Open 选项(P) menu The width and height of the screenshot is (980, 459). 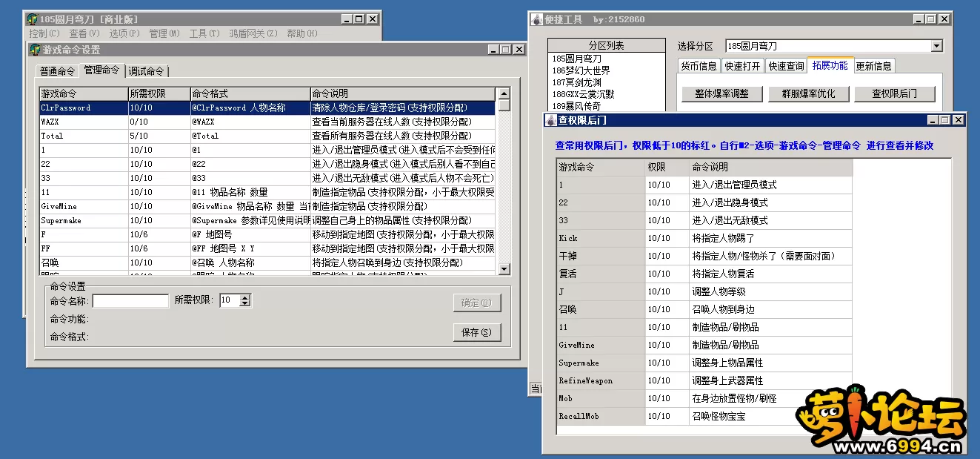point(124,33)
